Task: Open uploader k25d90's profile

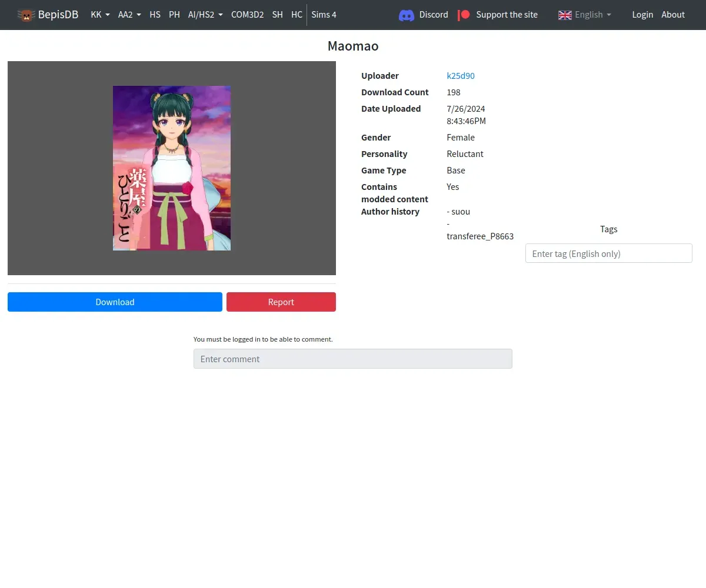Action: pos(461,76)
